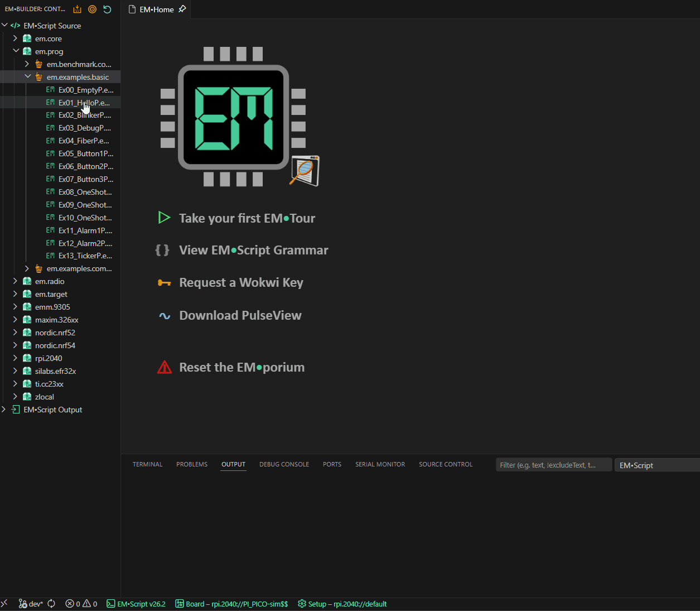Click the orange target icon in sidebar header
This screenshot has height=611, width=700.
coord(93,9)
